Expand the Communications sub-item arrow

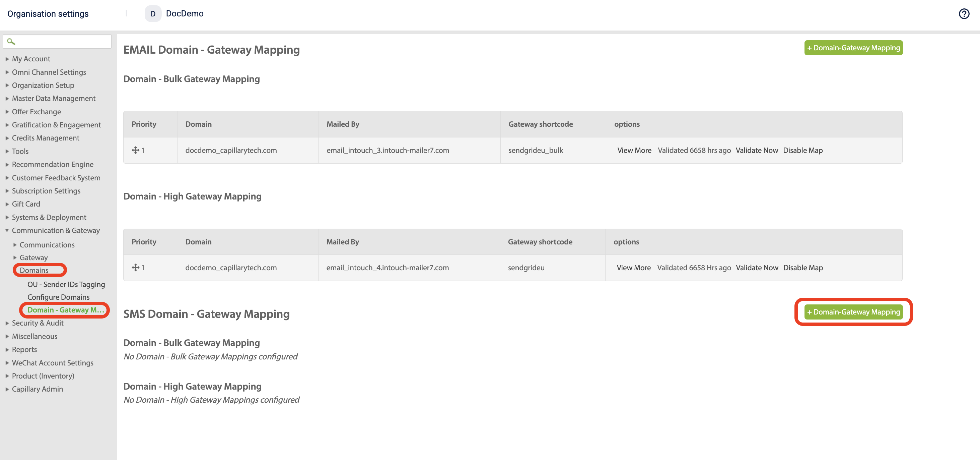coord(15,245)
